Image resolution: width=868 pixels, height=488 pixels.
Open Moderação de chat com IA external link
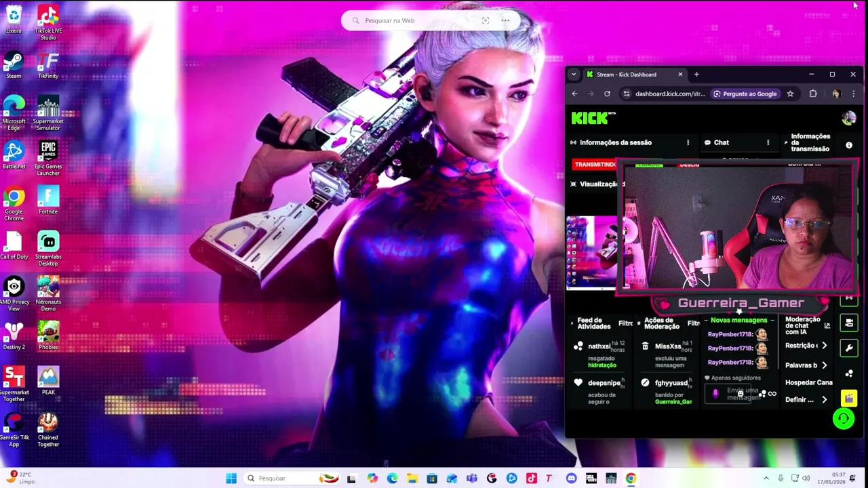pos(827,326)
